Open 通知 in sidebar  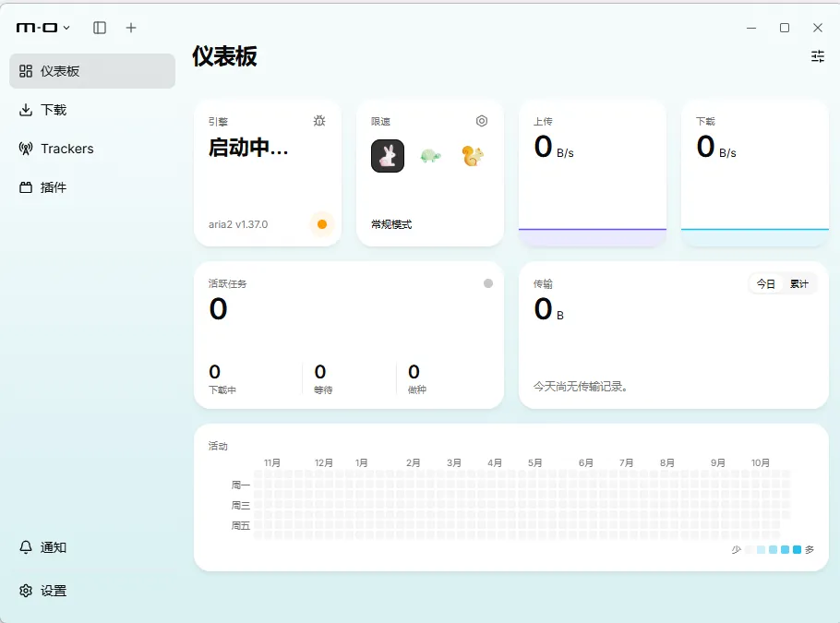(92, 547)
